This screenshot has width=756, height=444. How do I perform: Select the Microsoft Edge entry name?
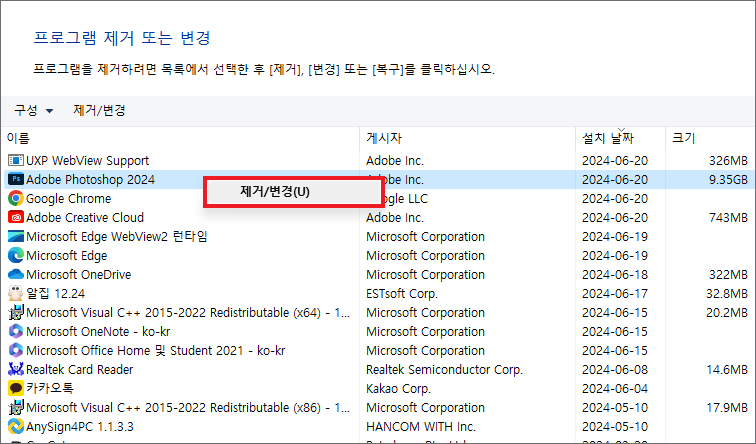tap(67, 256)
